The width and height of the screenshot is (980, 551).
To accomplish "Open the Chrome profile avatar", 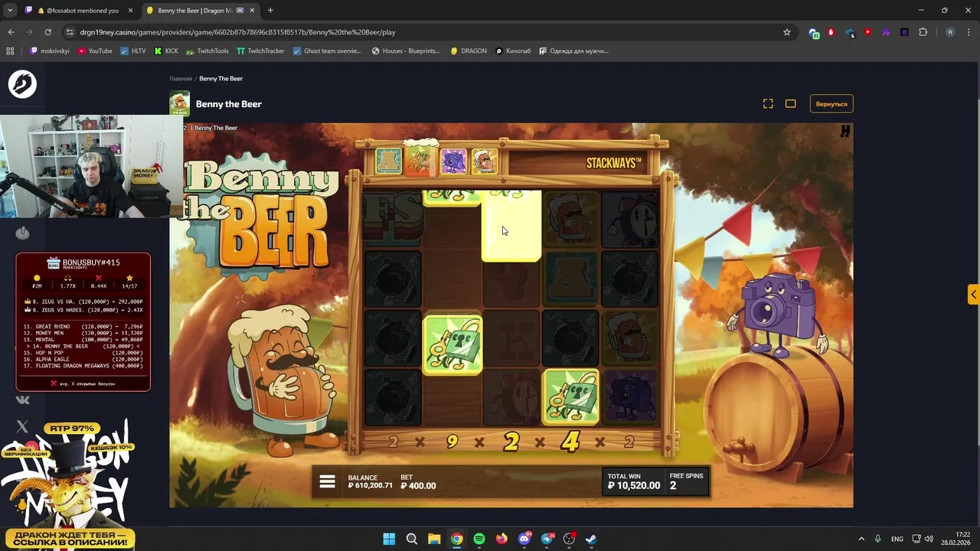I will [950, 32].
